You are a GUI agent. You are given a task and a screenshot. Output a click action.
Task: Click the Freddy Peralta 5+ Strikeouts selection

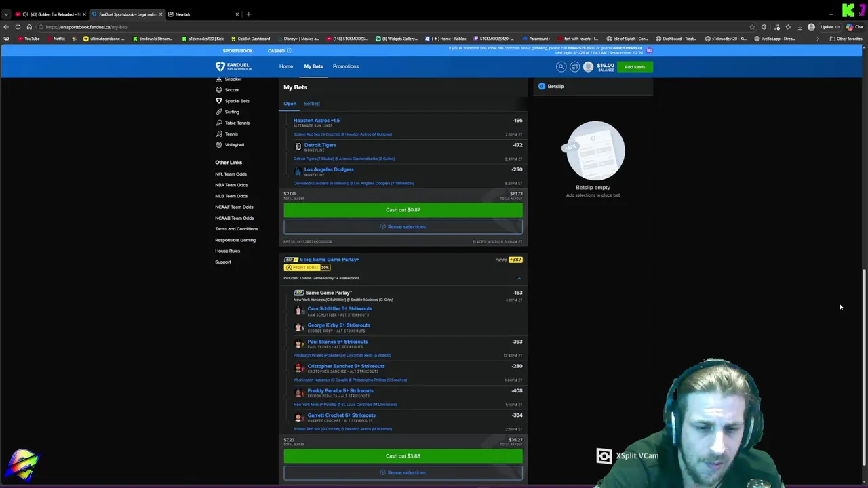[340, 390]
